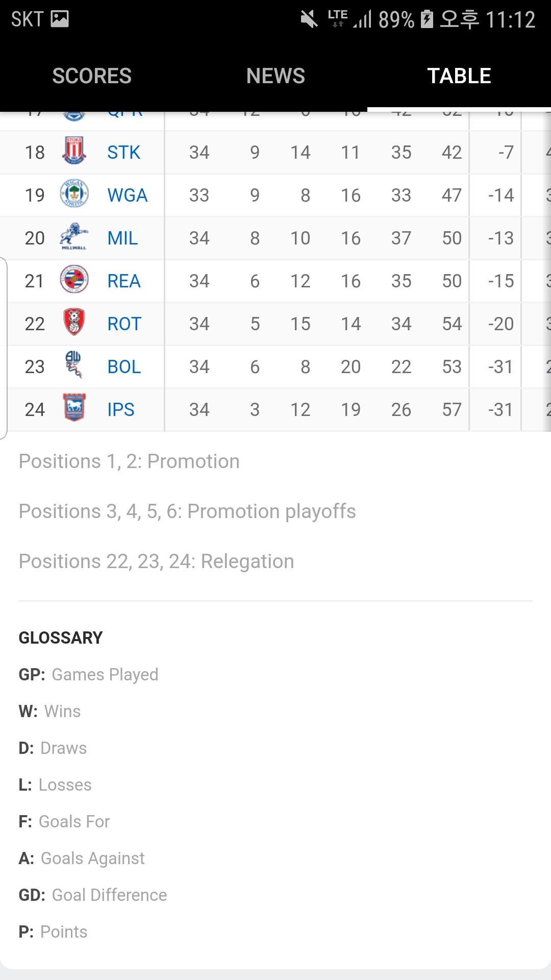Open the IPS team link
551x980 pixels.
[x=121, y=409]
